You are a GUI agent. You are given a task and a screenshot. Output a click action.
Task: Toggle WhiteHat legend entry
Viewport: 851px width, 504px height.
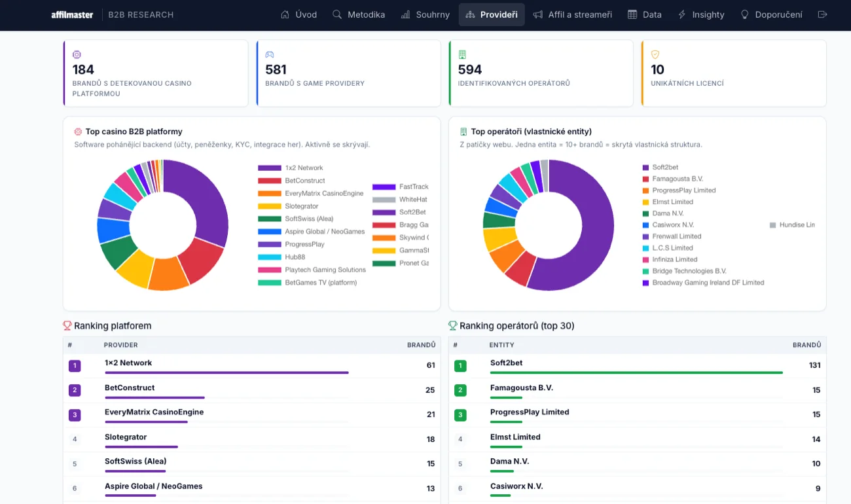pyautogui.click(x=400, y=200)
